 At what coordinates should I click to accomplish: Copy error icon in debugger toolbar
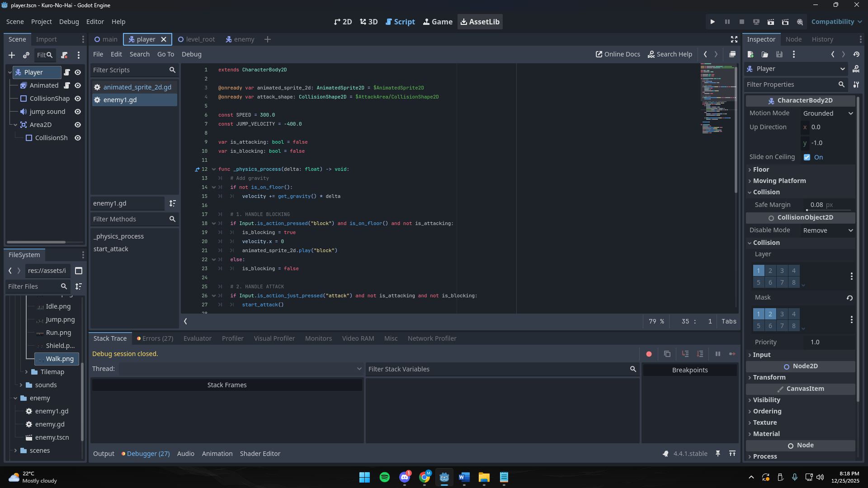[x=667, y=354]
